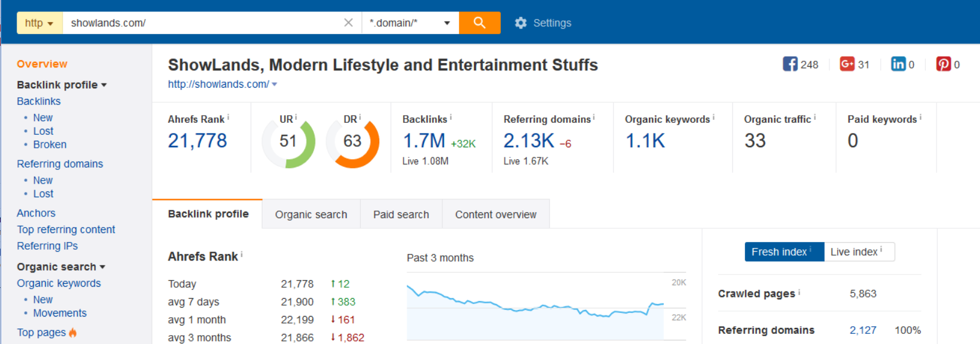The image size is (980, 344).
Task: Click the Settings label in header
Action: pos(552,23)
